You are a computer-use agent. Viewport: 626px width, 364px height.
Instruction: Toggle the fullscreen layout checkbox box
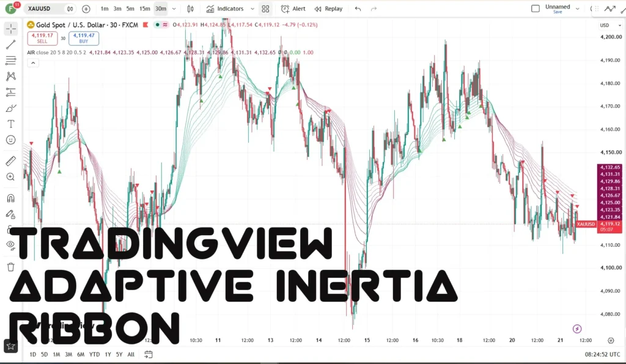pos(536,9)
